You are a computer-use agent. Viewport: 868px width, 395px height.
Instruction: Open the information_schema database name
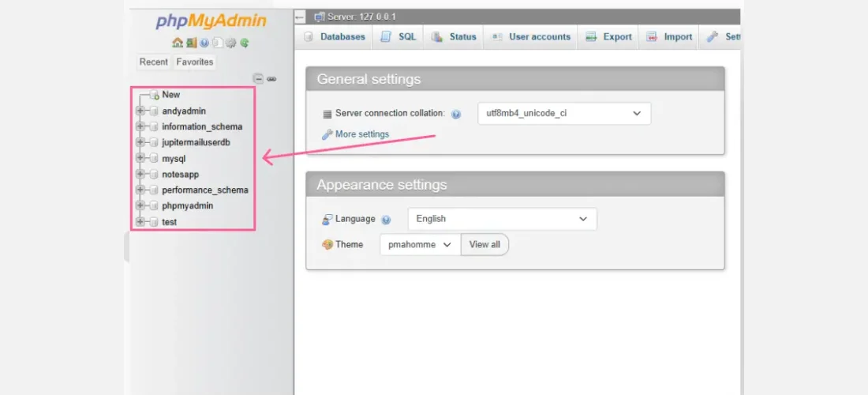[x=202, y=127]
